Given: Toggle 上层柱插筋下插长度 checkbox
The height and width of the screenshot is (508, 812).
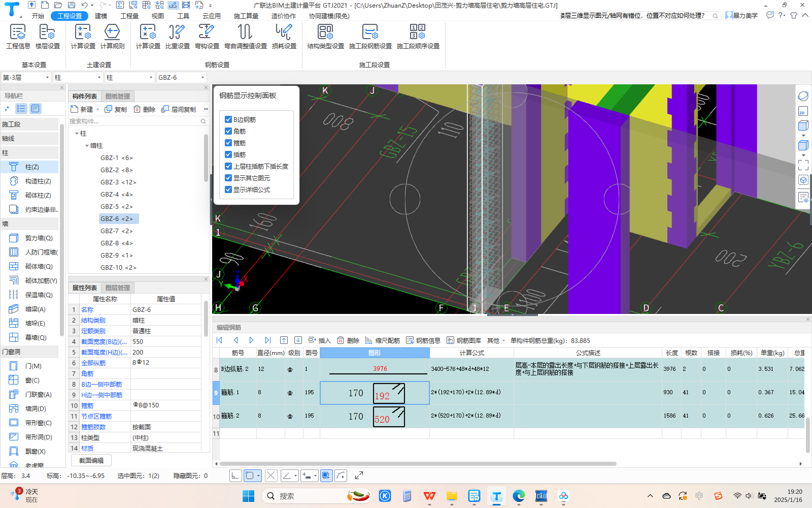Looking at the screenshot, I should coord(228,166).
